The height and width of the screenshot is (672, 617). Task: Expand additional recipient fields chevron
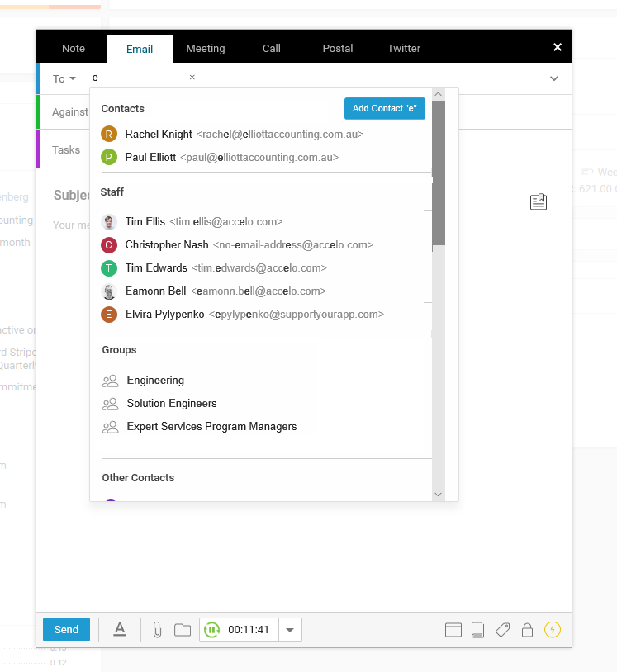point(554,78)
